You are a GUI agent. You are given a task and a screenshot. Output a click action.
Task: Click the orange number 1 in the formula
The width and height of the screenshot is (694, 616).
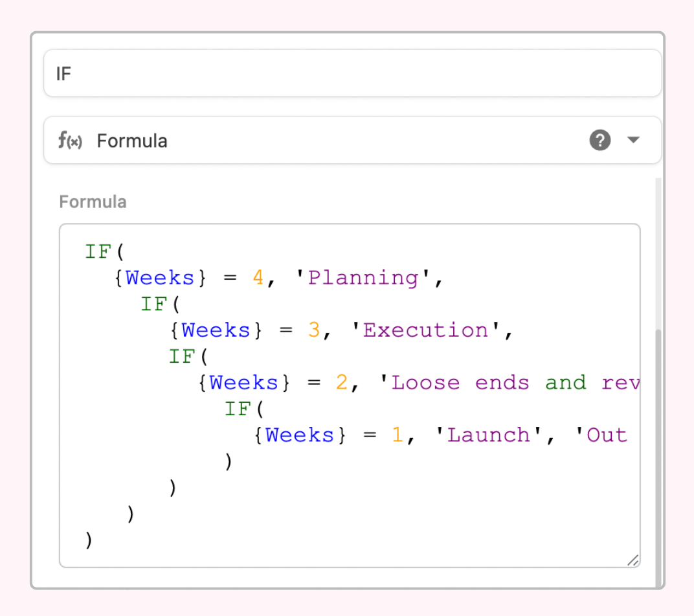(x=397, y=435)
